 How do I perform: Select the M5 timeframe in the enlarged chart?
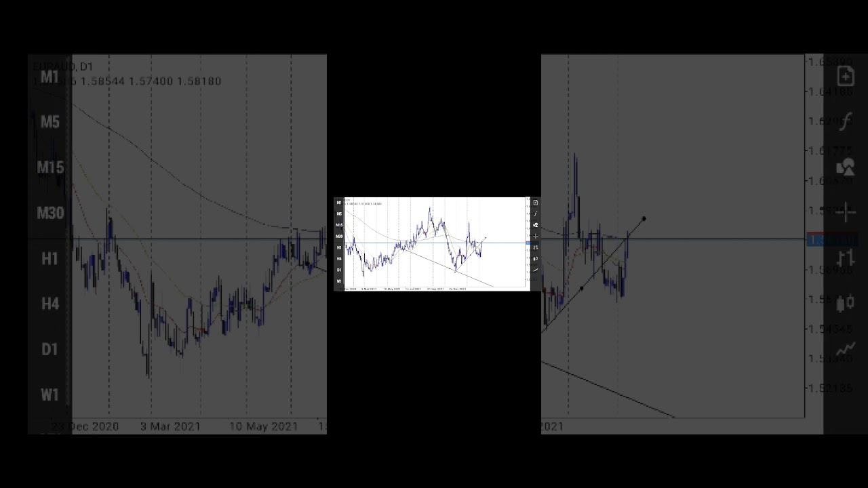pos(50,122)
